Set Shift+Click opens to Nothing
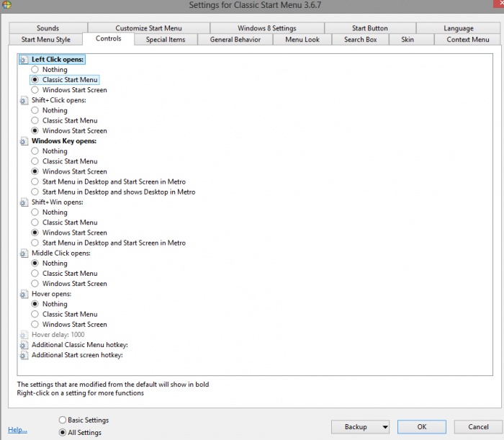 coord(35,110)
